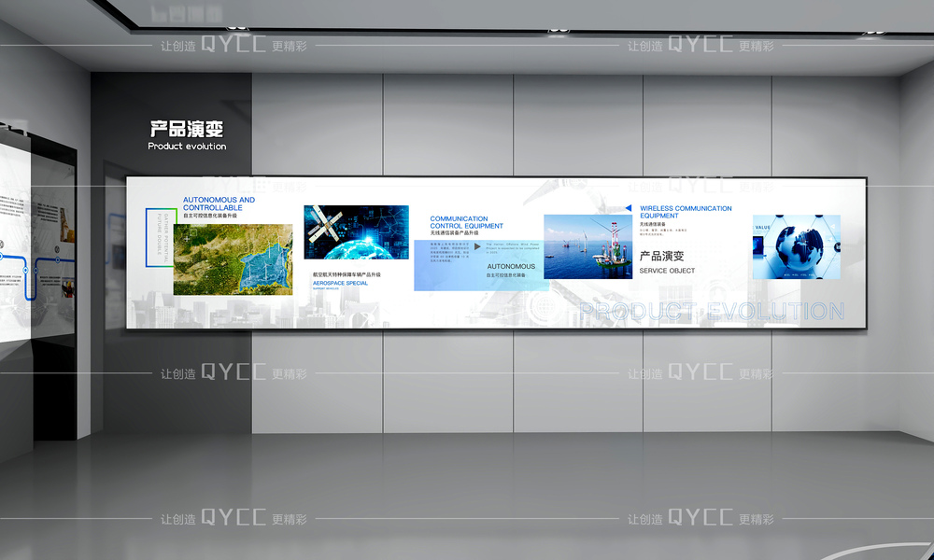The height and width of the screenshot is (560, 934).
Task: Select the satellite map terrain image
Action: click(233, 259)
